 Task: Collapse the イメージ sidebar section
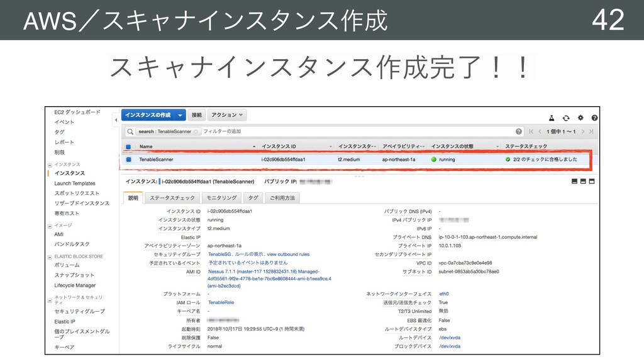pos(50,226)
